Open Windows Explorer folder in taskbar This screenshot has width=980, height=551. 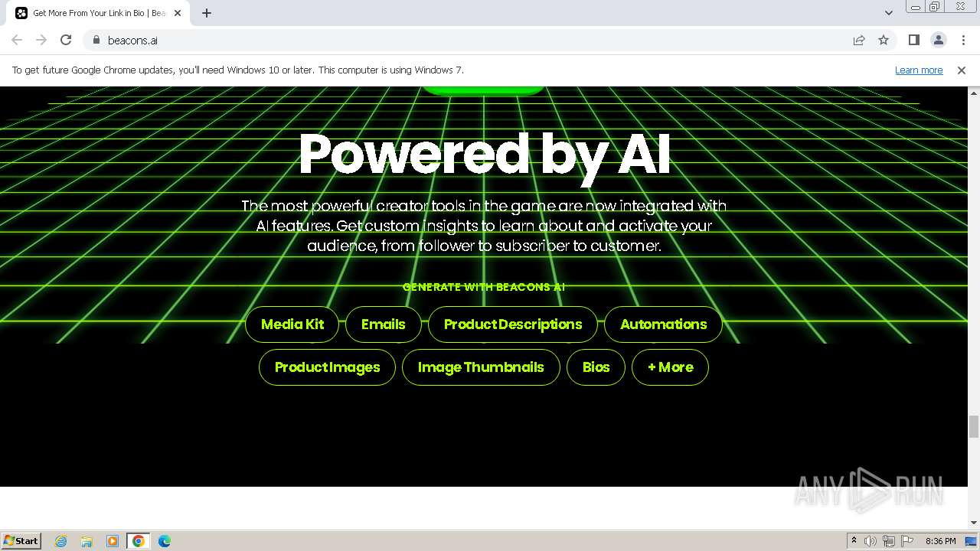coord(87,541)
